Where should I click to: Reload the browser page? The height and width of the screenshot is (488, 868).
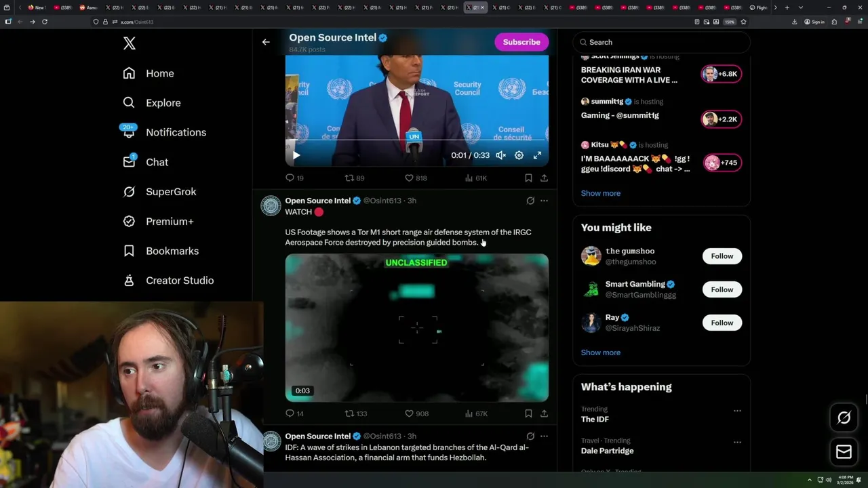tap(45, 22)
